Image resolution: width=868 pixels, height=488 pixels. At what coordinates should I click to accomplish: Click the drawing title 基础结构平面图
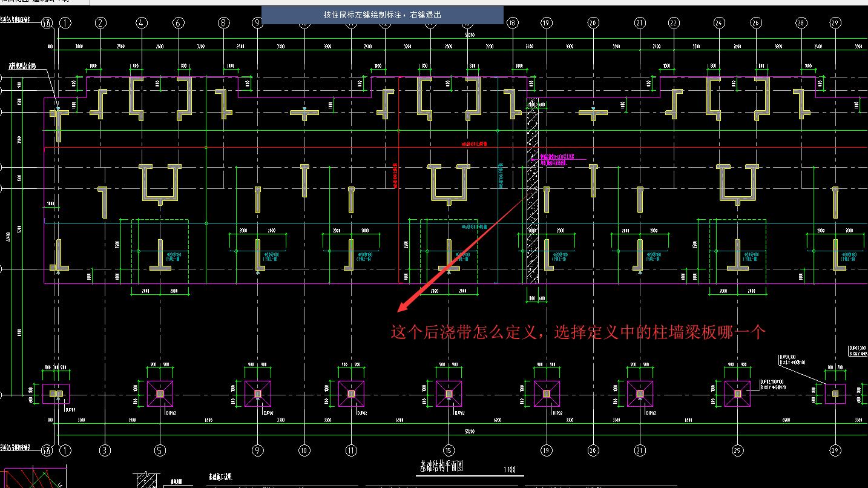pos(442,466)
